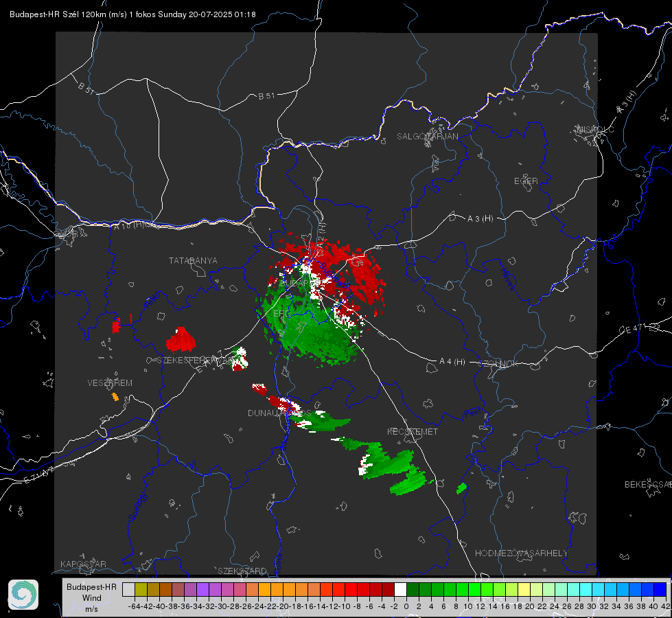The image size is (672, 618).
Task: Click the swirl logo icon beside the legend
Action: (23, 595)
